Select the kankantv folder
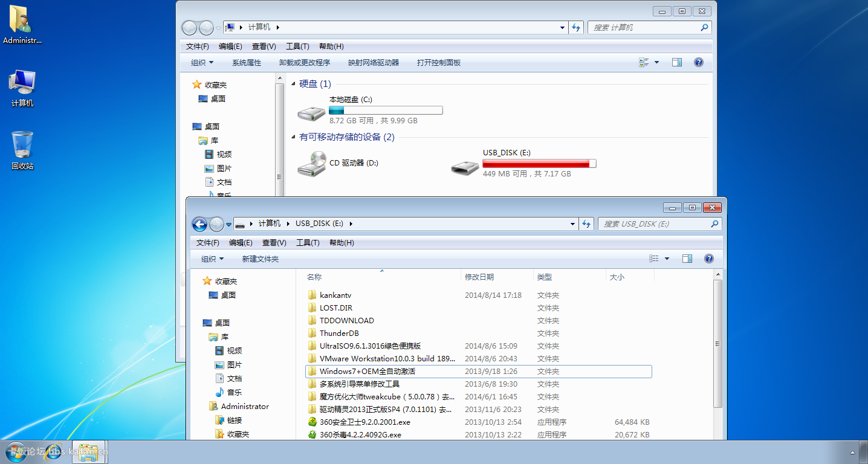This screenshot has width=868, height=464. 335,295
